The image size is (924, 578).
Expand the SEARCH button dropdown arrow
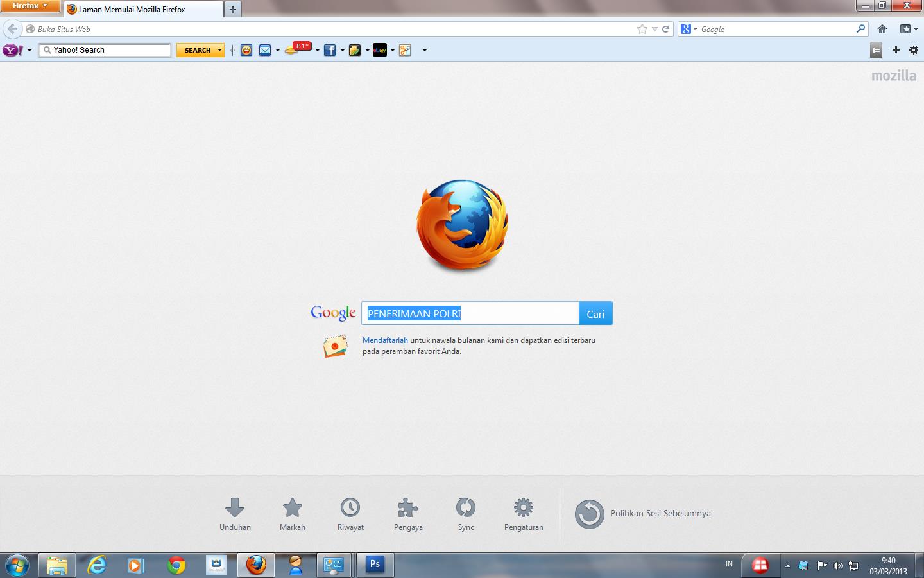(x=219, y=50)
